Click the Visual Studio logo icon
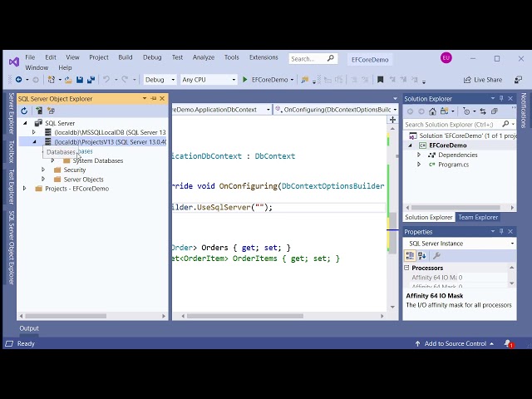The image size is (532, 399). (14, 62)
